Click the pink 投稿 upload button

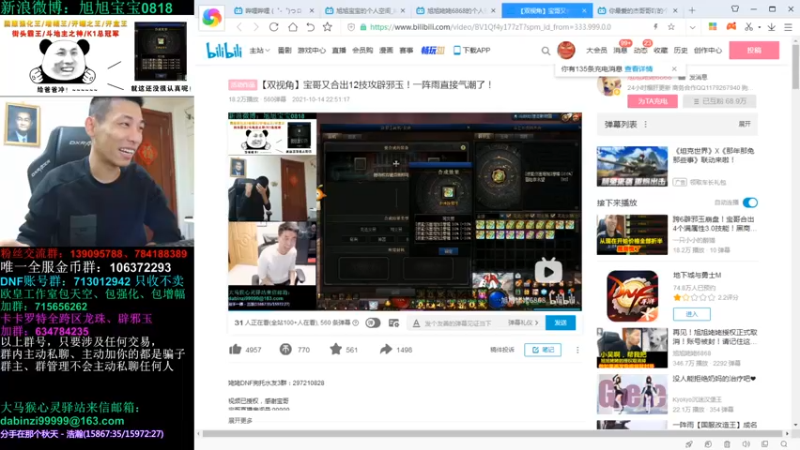click(x=754, y=51)
